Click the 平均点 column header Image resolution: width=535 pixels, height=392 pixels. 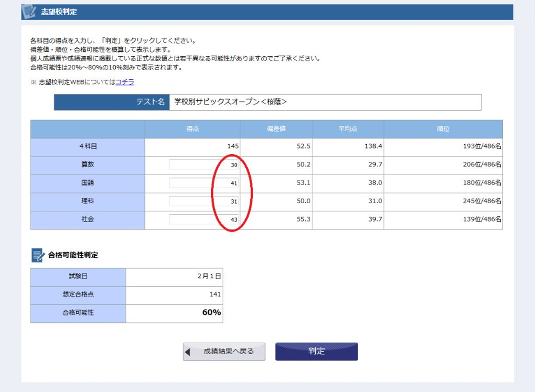tap(348, 129)
